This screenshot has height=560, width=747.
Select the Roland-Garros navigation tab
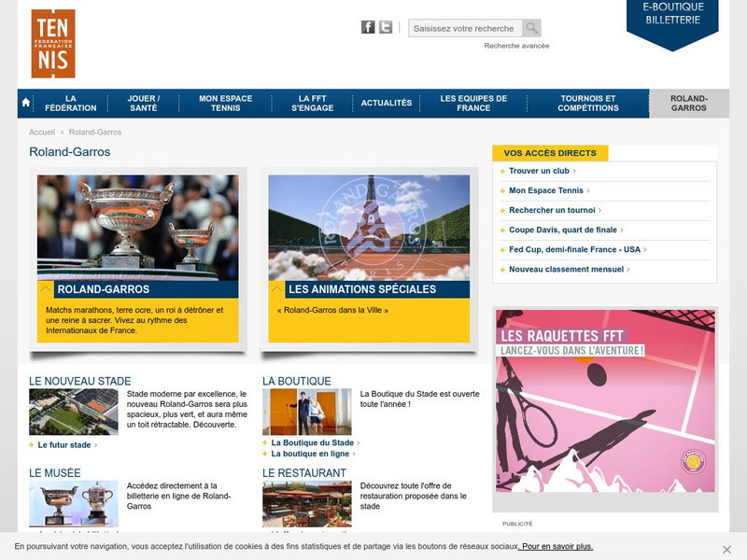point(689,104)
